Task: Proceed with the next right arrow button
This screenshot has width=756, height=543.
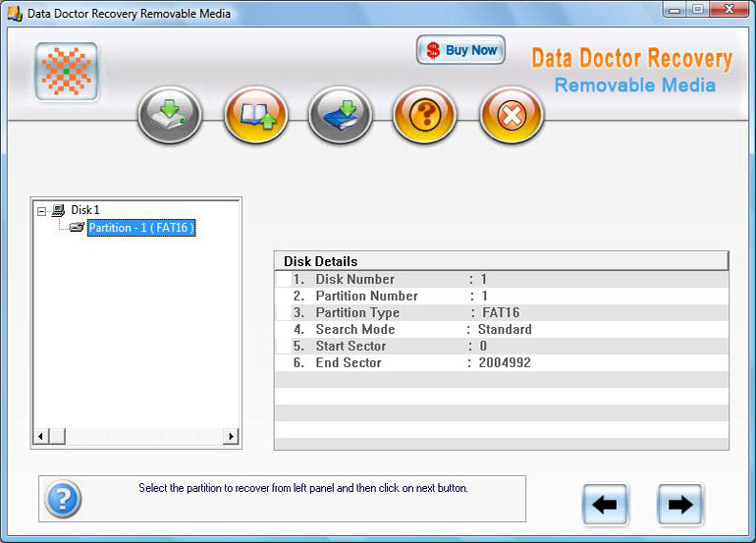Action: 679,505
